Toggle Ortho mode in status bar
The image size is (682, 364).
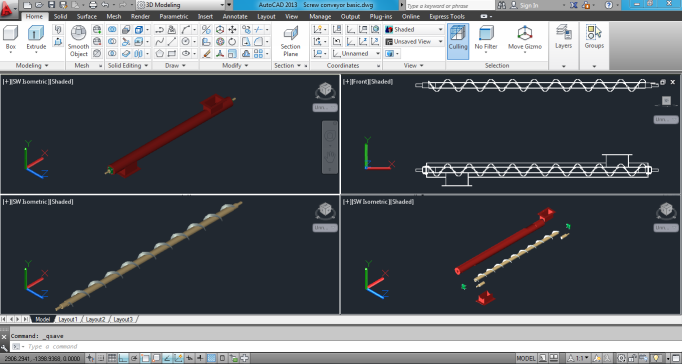point(124,359)
